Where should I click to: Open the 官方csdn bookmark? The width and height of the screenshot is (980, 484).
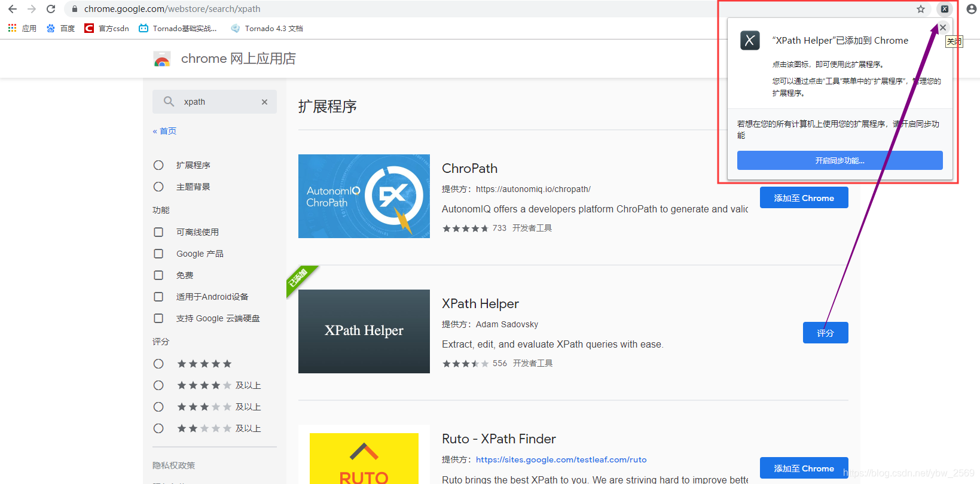(x=107, y=28)
